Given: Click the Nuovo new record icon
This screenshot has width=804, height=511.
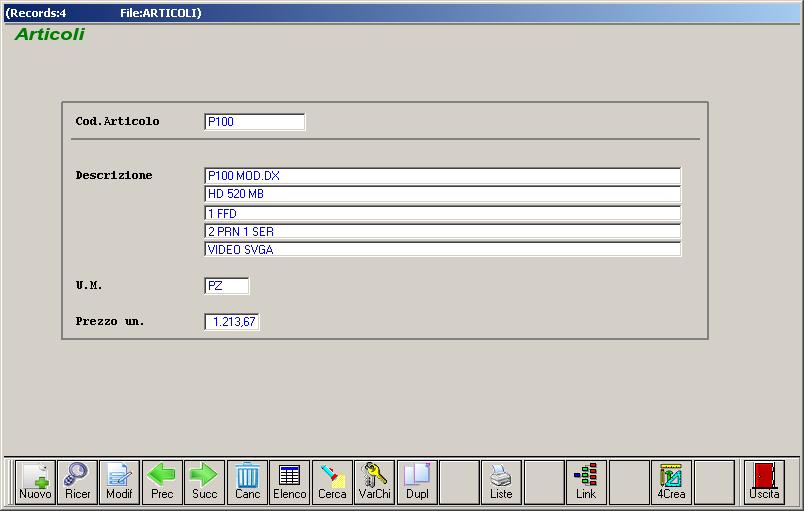Looking at the screenshot, I should coord(35,481).
